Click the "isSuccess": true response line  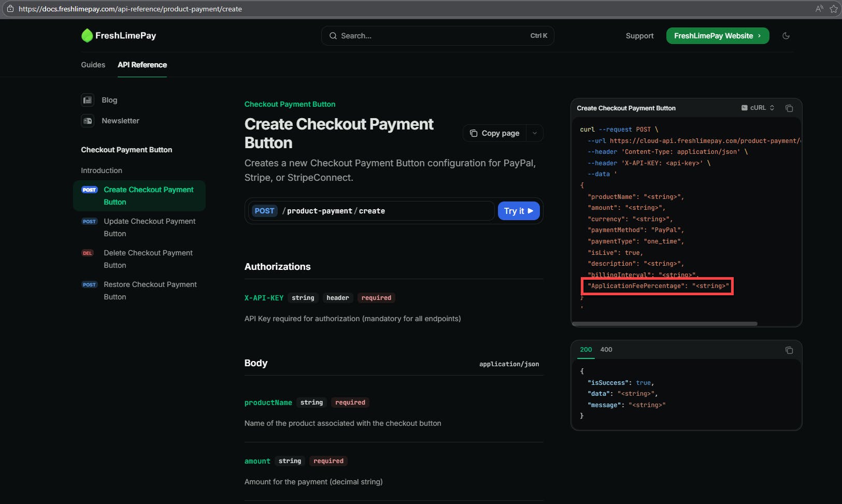click(621, 383)
